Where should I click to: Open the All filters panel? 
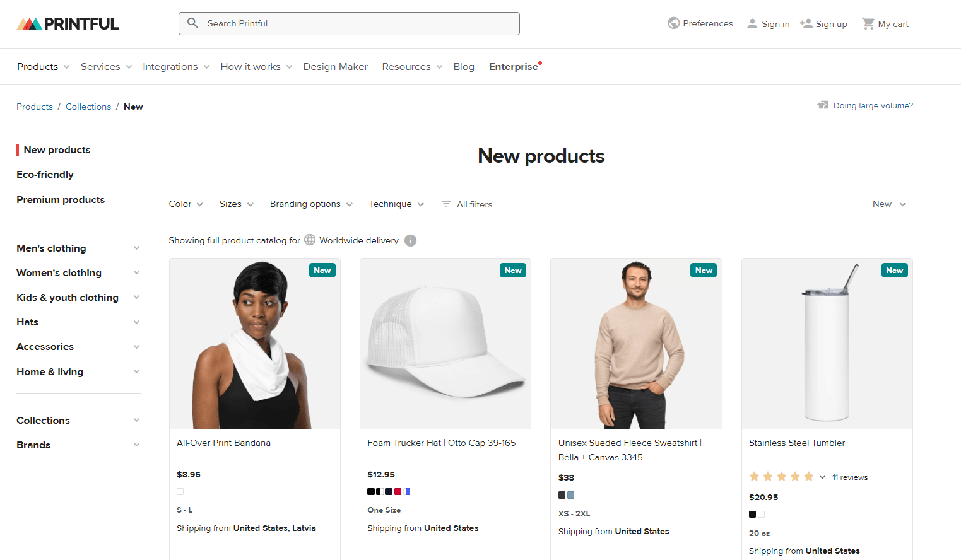click(466, 204)
